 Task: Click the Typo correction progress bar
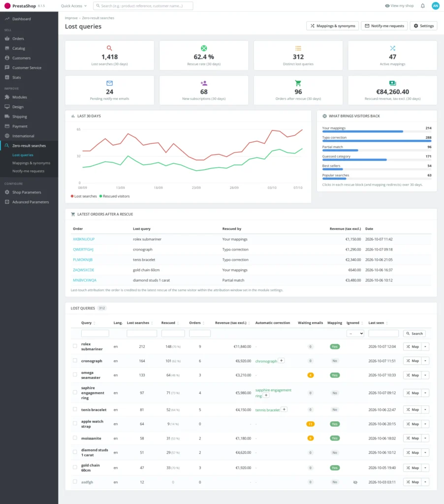click(x=377, y=141)
